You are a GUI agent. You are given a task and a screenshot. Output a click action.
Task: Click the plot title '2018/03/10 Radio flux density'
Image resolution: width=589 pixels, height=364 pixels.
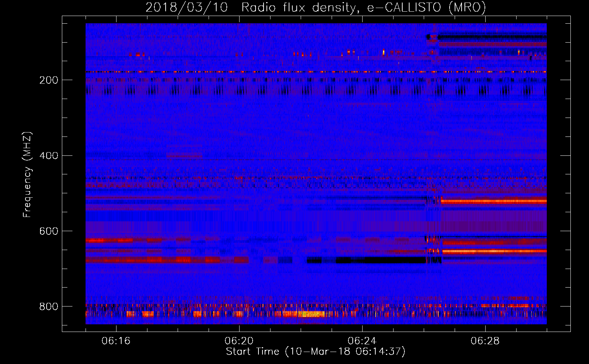click(316, 7)
